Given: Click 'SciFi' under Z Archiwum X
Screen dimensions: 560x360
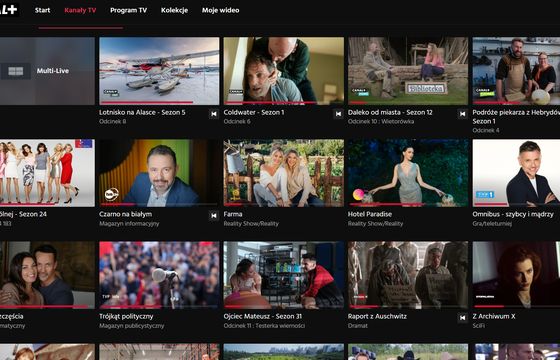Looking at the screenshot, I should (x=479, y=326).
